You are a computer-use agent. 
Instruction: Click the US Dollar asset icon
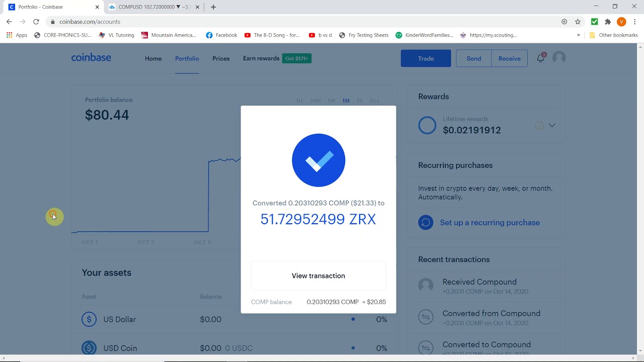click(89, 319)
